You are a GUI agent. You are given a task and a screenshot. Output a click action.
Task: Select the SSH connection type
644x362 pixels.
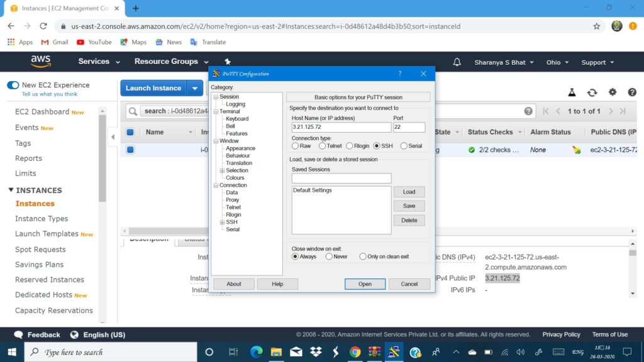[x=377, y=146]
